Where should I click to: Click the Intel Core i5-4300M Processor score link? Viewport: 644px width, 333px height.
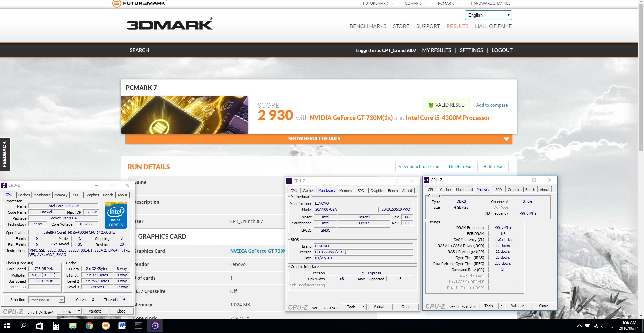click(448, 118)
